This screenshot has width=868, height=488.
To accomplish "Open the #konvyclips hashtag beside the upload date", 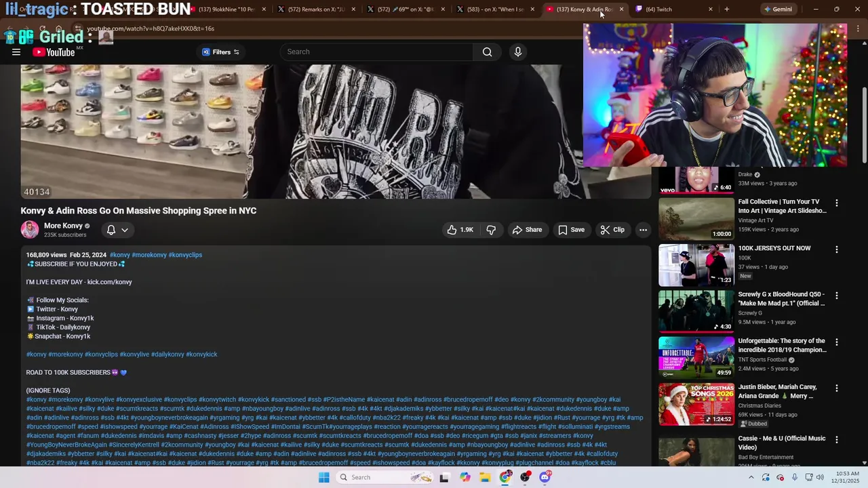I will pyautogui.click(x=185, y=255).
